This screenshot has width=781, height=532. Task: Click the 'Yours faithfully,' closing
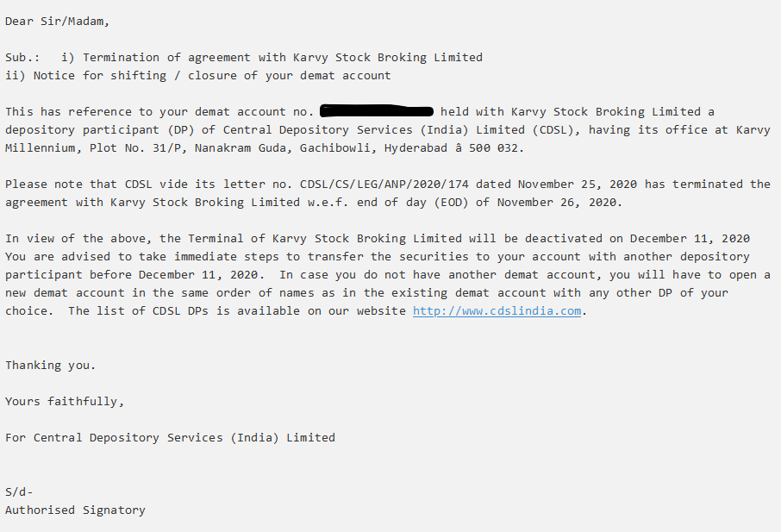(65, 402)
